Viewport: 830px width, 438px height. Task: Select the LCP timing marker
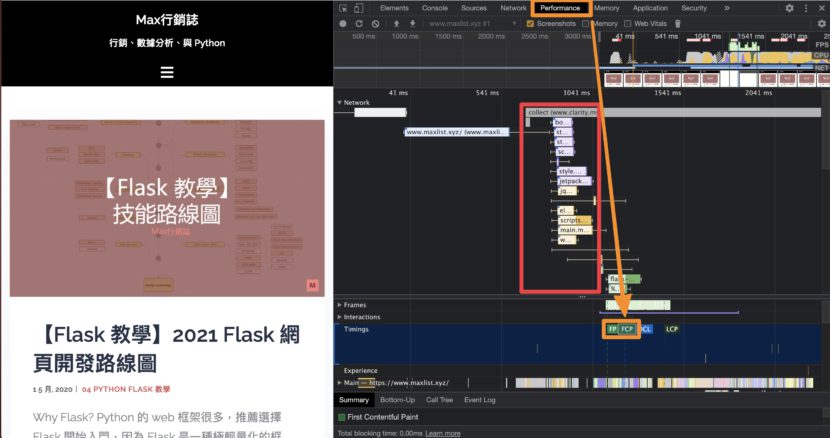(x=672, y=329)
